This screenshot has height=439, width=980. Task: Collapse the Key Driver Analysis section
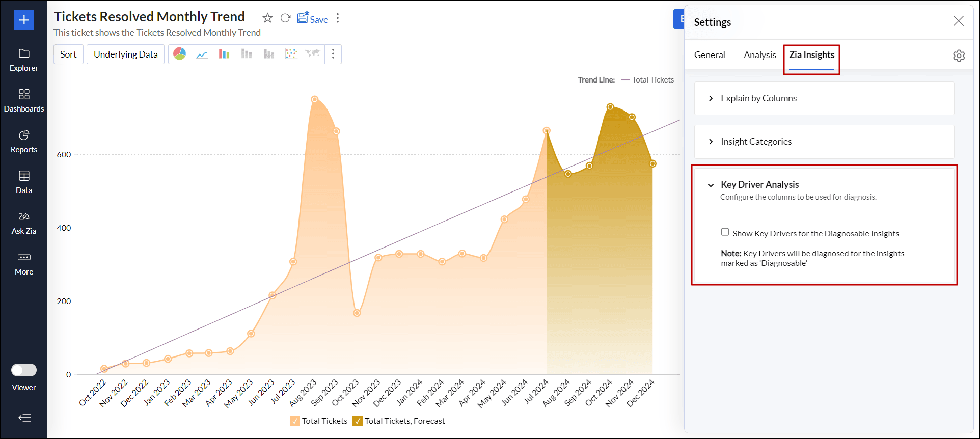click(x=711, y=185)
